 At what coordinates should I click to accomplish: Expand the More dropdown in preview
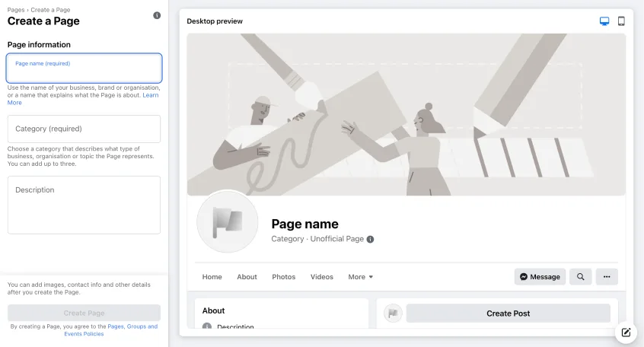(x=361, y=277)
